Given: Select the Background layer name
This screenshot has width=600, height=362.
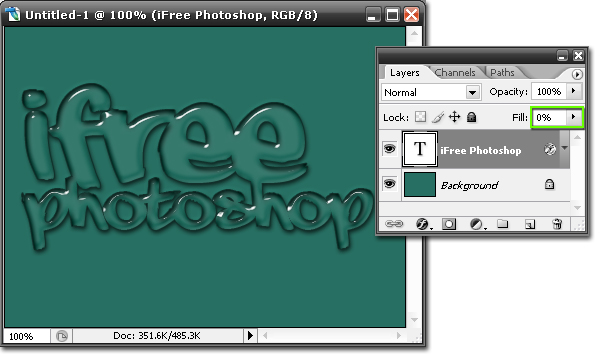Looking at the screenshot, I should click(x=470, y=185).
